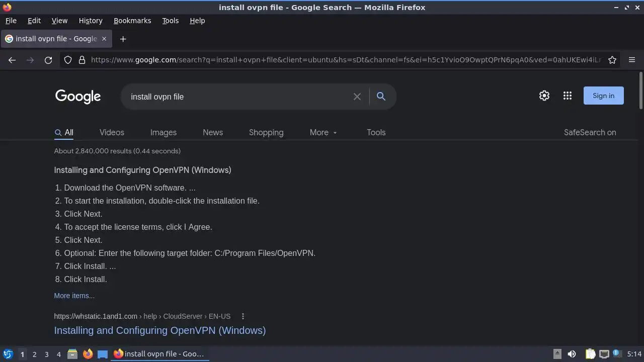The image size is (644, 362).
Task: Open the Bookmarks menu
Action: point(132,21)
